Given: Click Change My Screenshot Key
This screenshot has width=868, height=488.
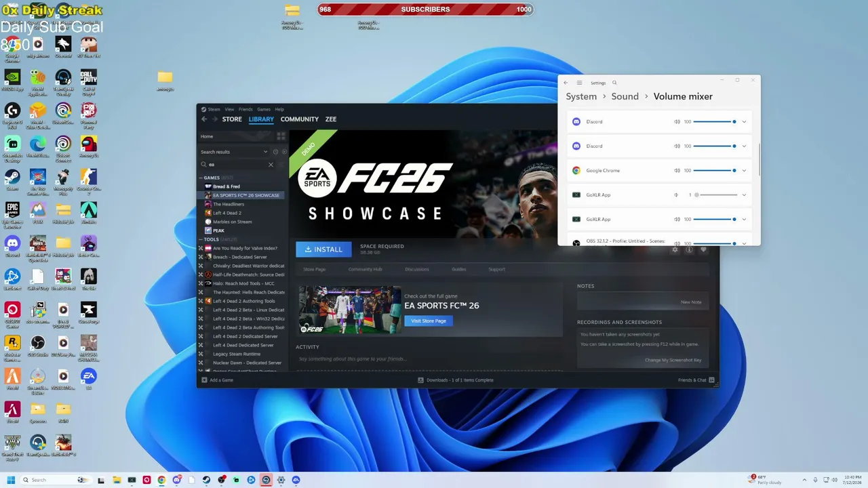Looking at the screenshot, I should point(673,360).
